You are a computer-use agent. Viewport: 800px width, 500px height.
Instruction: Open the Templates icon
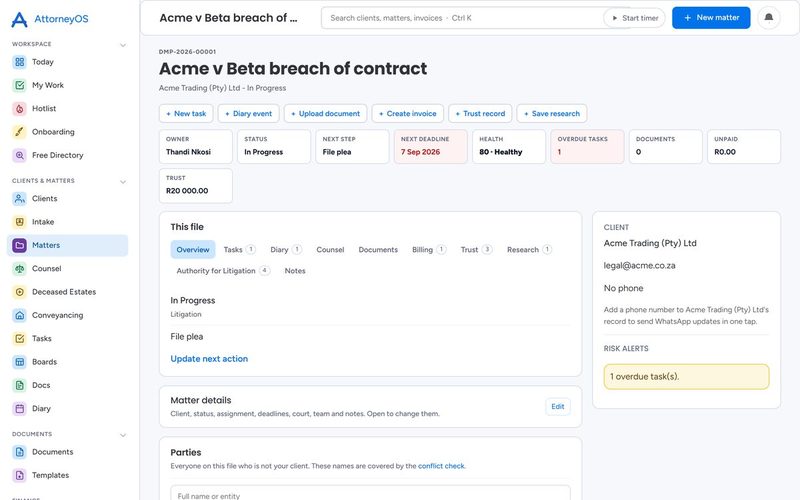(x=19, y=476)
